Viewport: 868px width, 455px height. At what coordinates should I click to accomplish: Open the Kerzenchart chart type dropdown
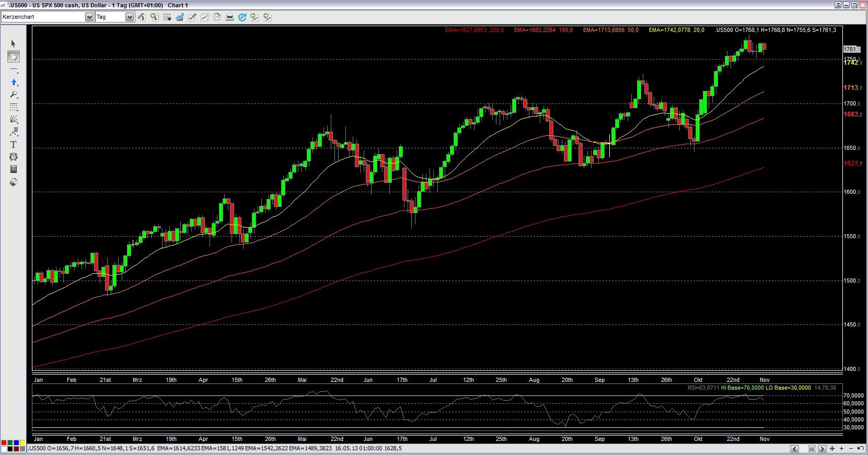[x=89, y=17]
